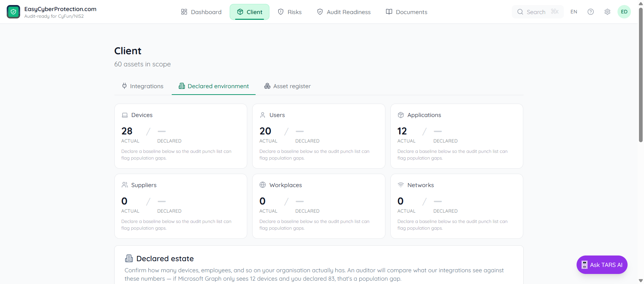644x284 pixels.
Task: Click the Declared environment building icon
Action: click(182, 86)
